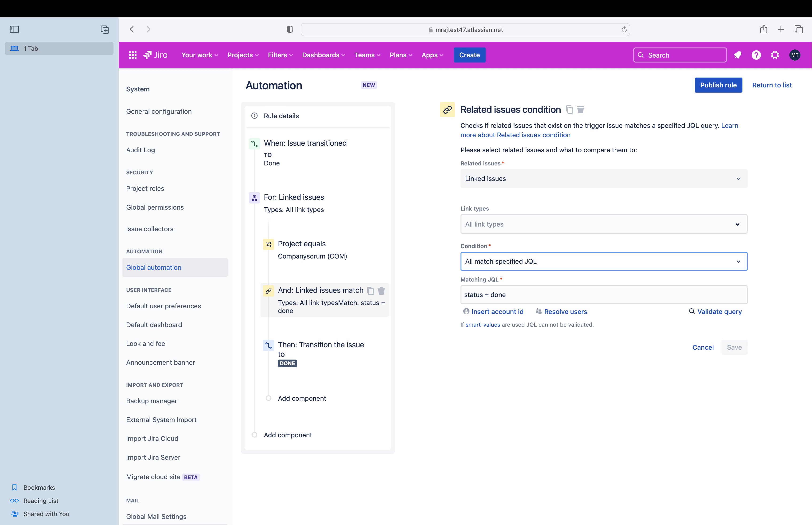
Task: Click the Matching JQL input field
Action: (x=603, y=294)
